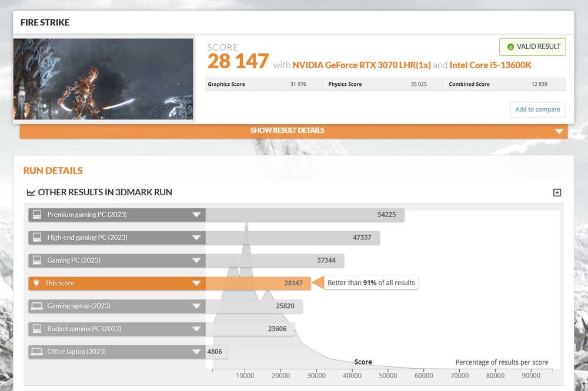Click the Office laptop 4806 score bar
This screenshot has height=391, width=588.
coord(216,352)
